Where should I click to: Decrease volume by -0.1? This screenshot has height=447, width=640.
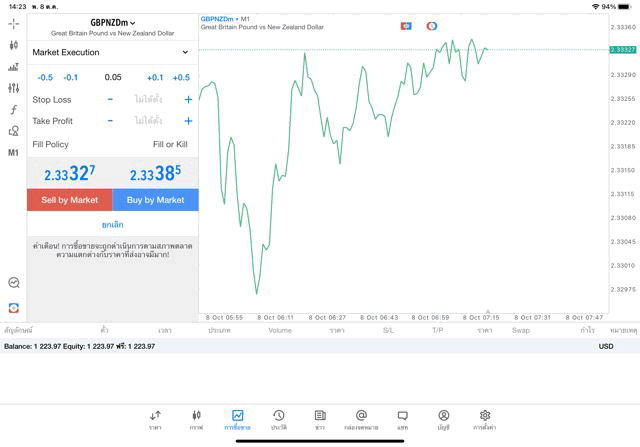71,77
